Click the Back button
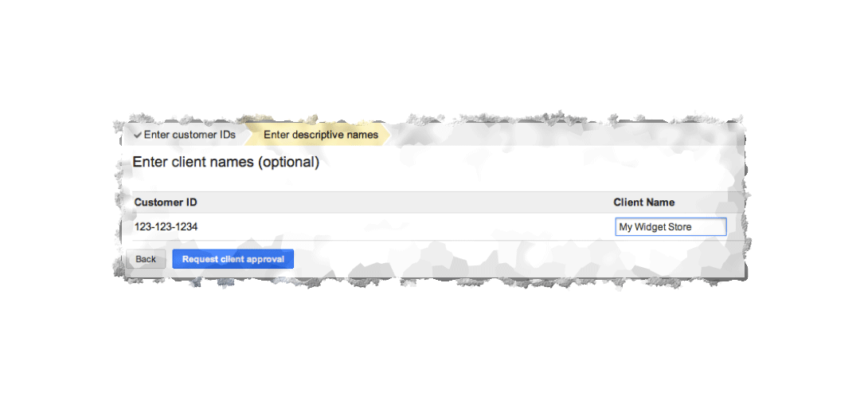868x401 pixels. pyautogui.click(x=146, y=259)
